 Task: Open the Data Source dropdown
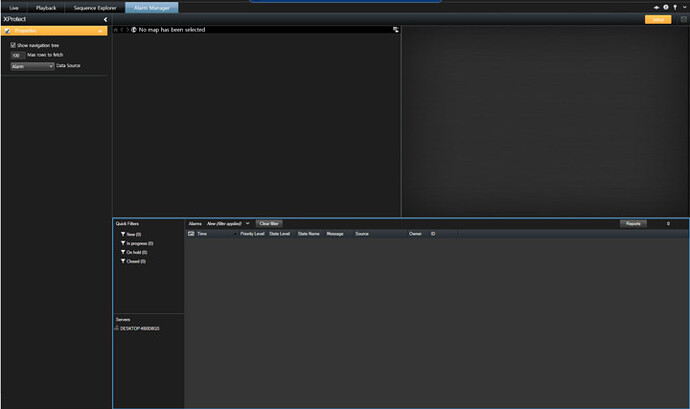point(32,66)
